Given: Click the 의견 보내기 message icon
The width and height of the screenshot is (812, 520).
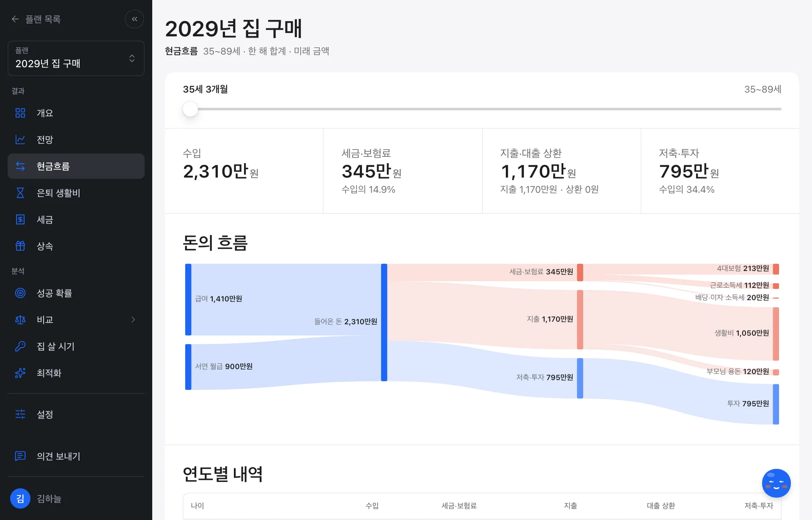Looking at the screenshot, I should point(20,456).
